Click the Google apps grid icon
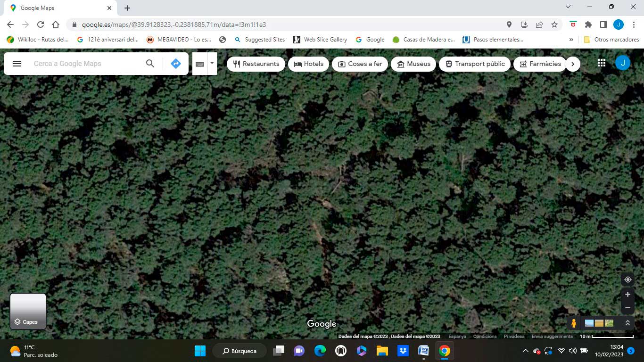This screenshot has height=362, width=644. tap(602, 63)
